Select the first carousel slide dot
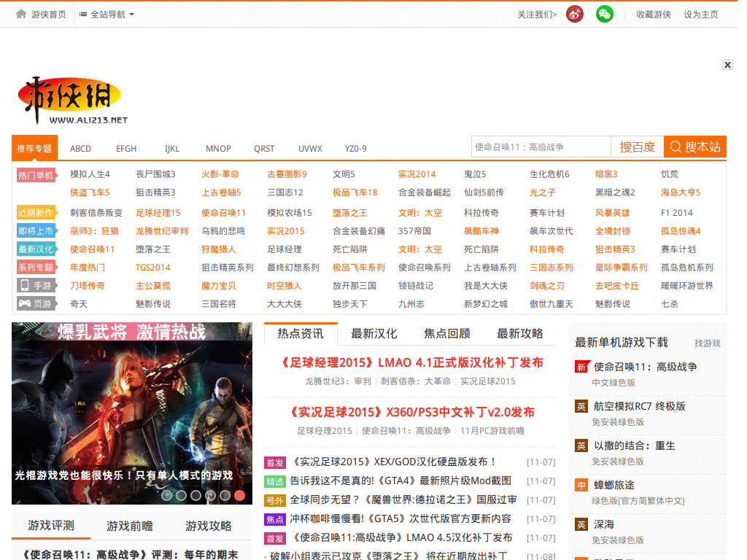 (x=167, y=496)
